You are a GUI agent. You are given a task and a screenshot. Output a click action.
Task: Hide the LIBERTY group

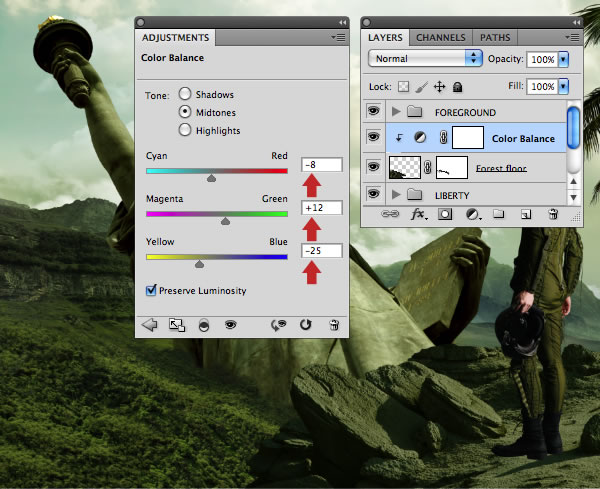coord(373,194)
